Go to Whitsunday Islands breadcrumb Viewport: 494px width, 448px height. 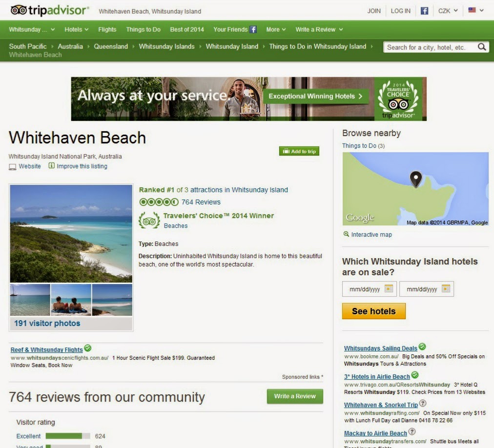(166, 46)
